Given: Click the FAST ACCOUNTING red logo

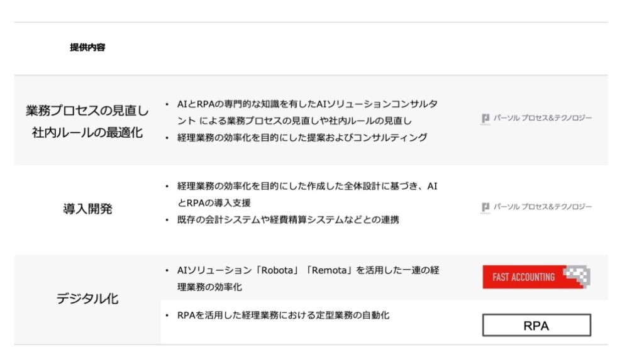Looking at the screenshot, I should click(x=536, y=277).
